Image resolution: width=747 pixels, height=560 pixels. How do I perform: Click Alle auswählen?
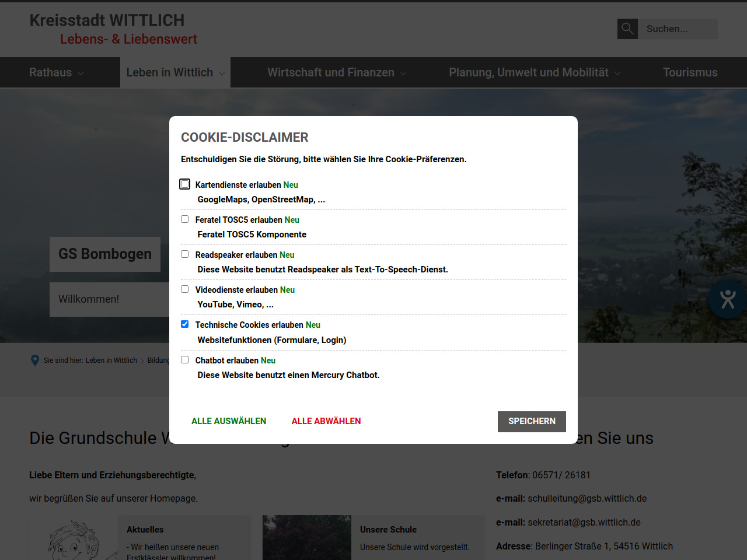[x=229, y=421]
